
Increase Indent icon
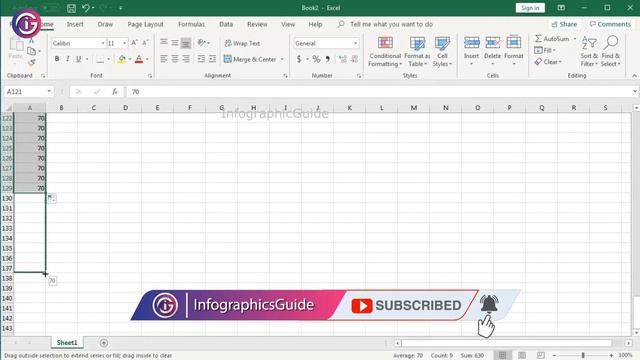point(212,59)
